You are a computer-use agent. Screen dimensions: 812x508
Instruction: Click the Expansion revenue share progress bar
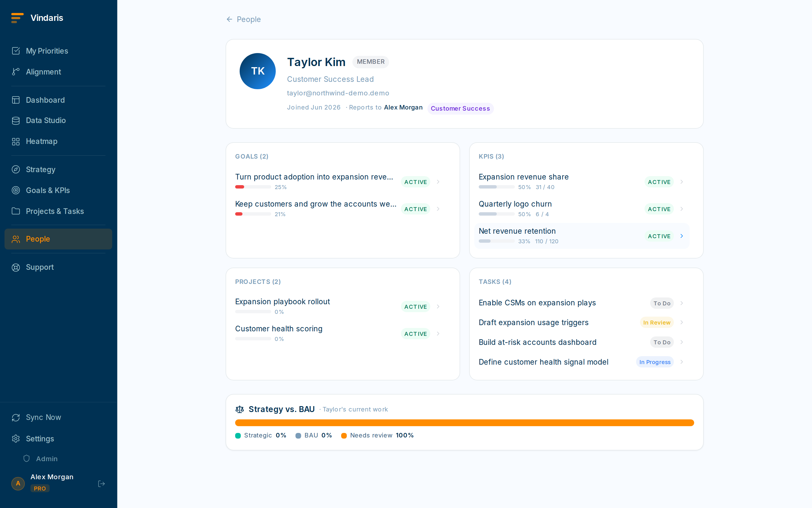(x=496, y=187)
